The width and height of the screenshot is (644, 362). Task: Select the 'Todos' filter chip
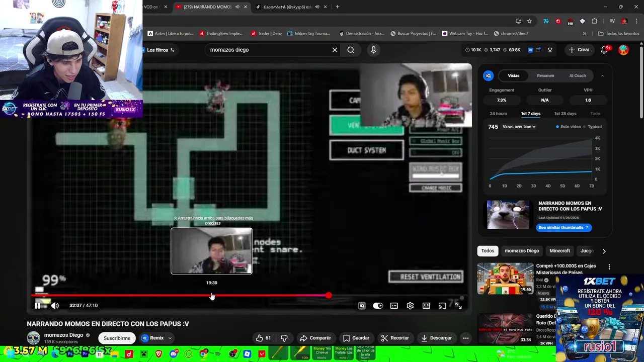[488, 250]
